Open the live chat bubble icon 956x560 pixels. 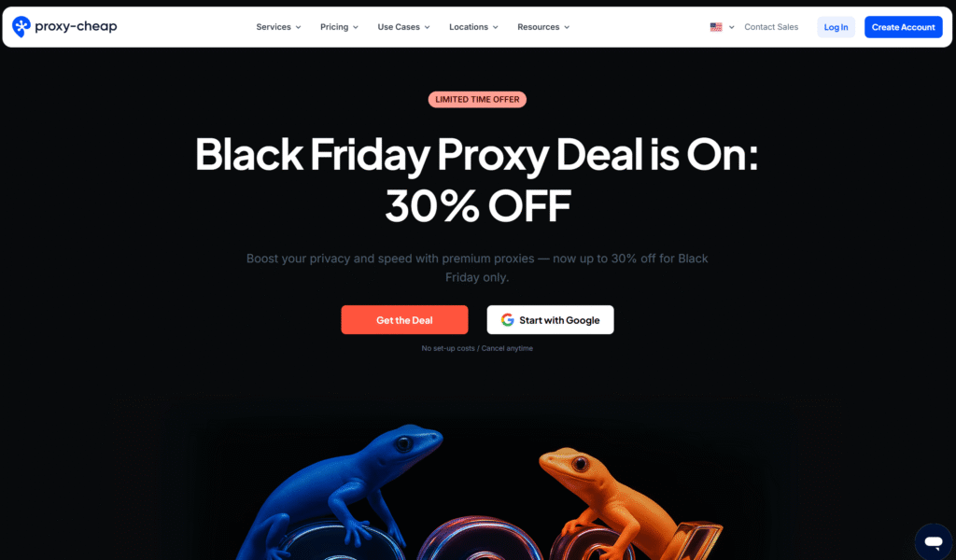click(934, 541)
